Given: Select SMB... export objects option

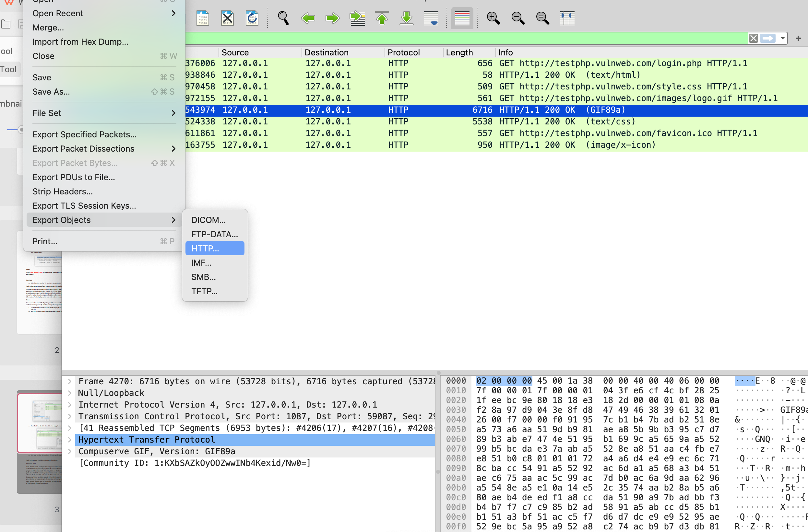Looking at the screenshot, I should pos(215,277).
